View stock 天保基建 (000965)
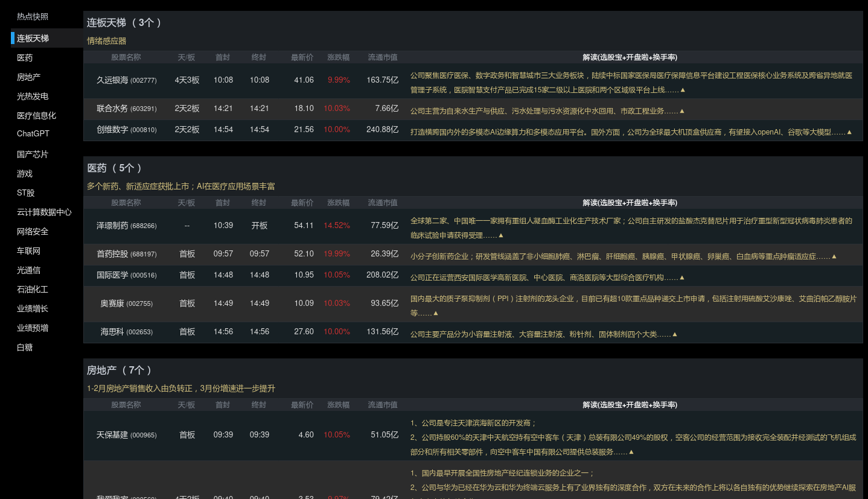The image size is (868, 499). tap(126, 435)
